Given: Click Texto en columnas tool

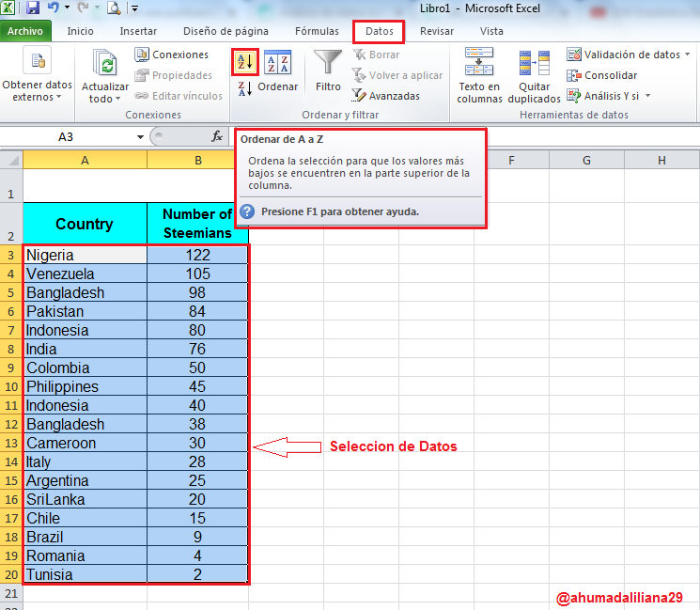Looking at the screenshot, I should [479, 75].
